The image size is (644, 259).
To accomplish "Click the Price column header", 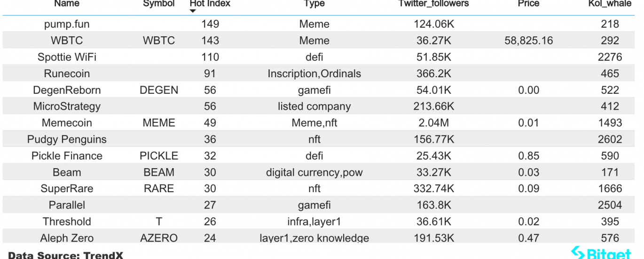I will tap(528, 4).
